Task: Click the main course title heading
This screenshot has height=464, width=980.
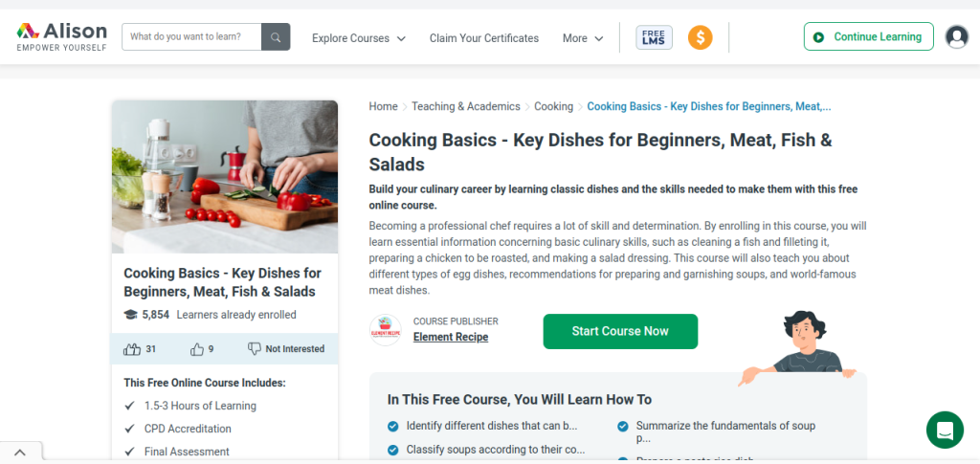Action: (x=600, y=152)
